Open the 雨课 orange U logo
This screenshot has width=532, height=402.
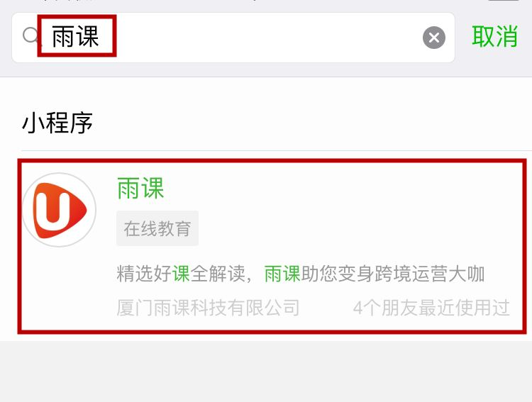(59, 210)
